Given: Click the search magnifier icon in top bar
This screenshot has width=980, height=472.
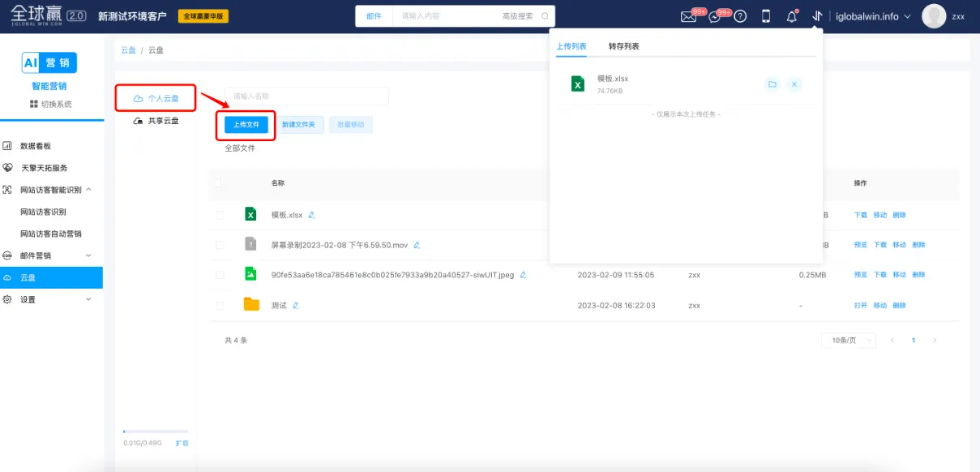Looking at the screenshot, I should pyautogui.click(x=545, y=16).
